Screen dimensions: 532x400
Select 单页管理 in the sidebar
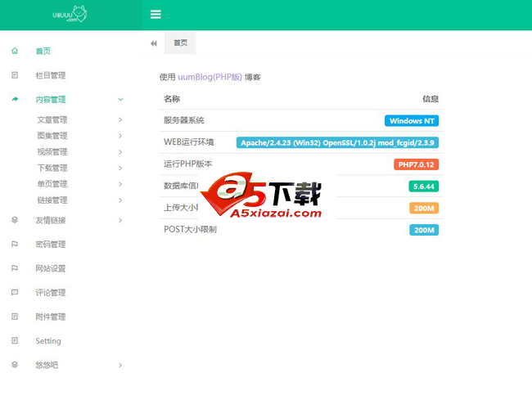52,184
